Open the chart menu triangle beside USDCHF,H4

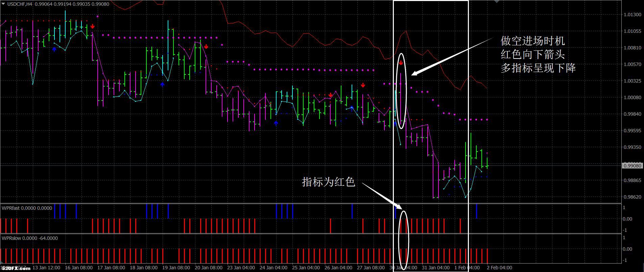(x=3, y=4)
